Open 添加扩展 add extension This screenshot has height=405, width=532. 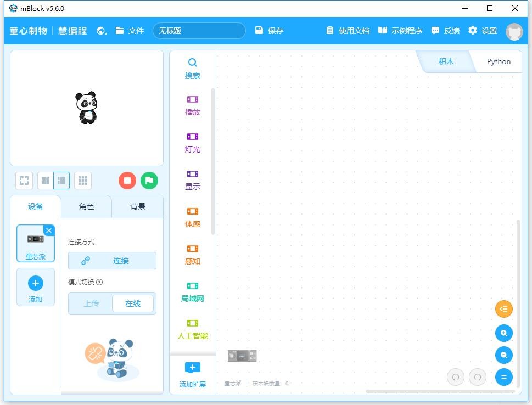click(x=192, y=375)
